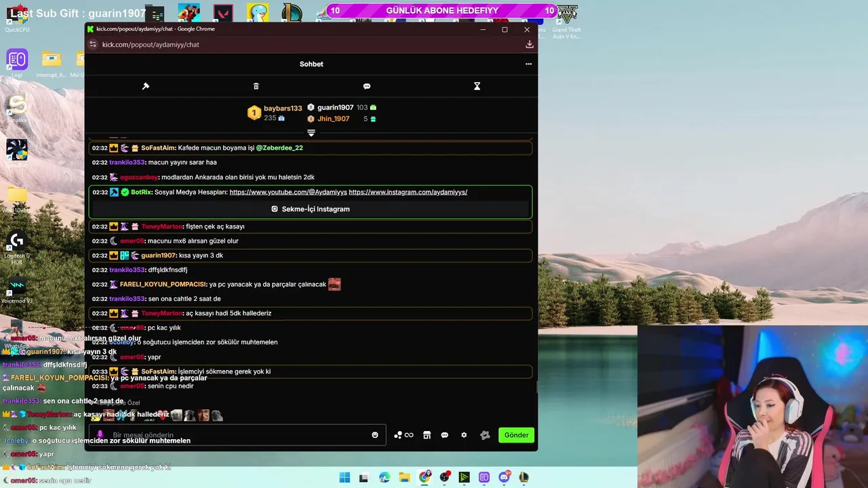Click the purple microphone icon in message box
Image resolution: width=868 pixels, height=488 pixels.
coord(100,435)
